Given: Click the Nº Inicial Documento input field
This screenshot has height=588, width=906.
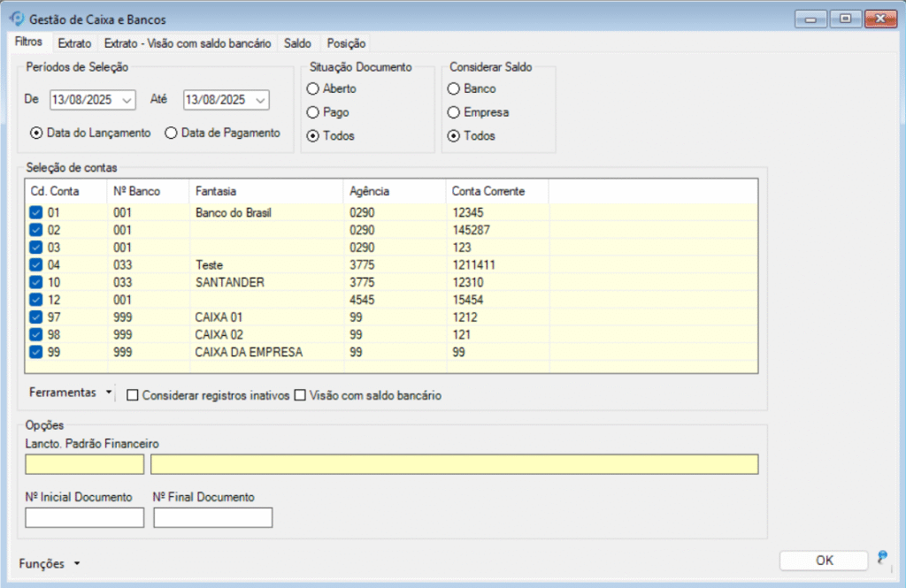Looking at the screenshot, I should 84,517.
